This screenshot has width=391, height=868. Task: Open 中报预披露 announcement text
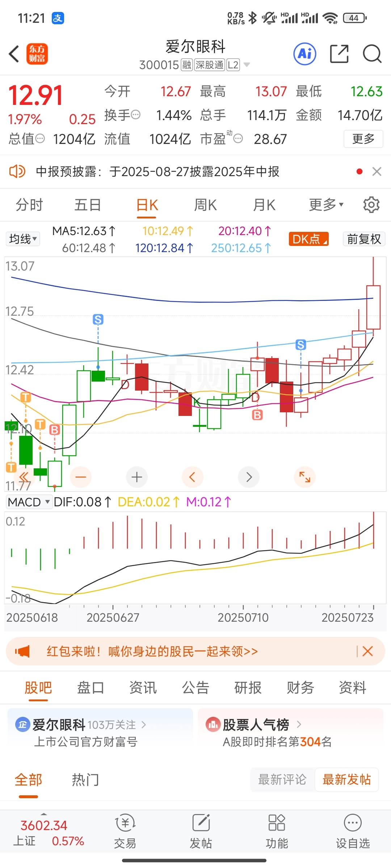[x=157, y=171]
